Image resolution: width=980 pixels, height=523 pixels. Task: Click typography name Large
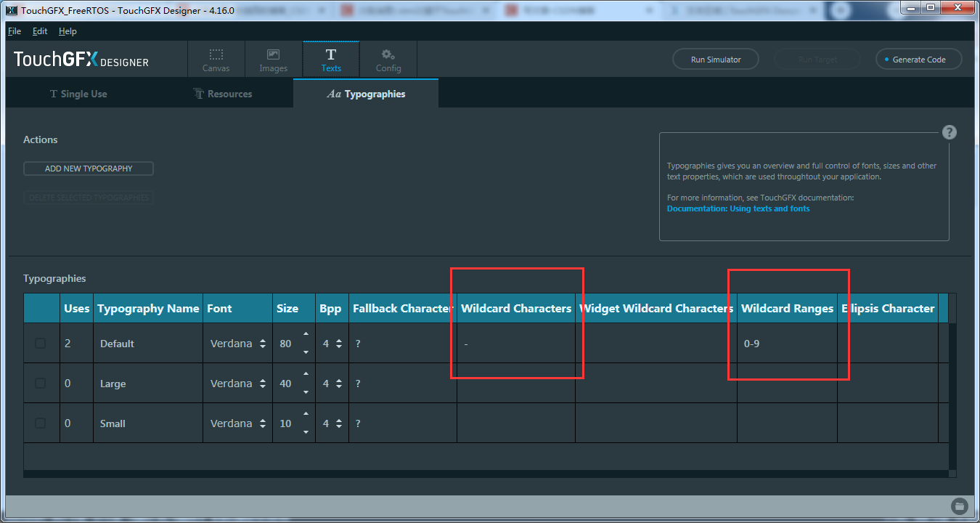[x=113, y=384]
